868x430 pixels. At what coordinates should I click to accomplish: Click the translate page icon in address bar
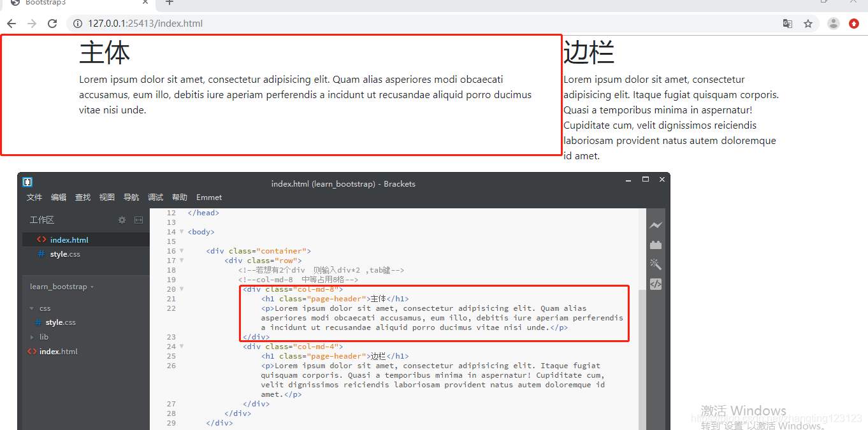pyautogui.click(x=788, y=24)
